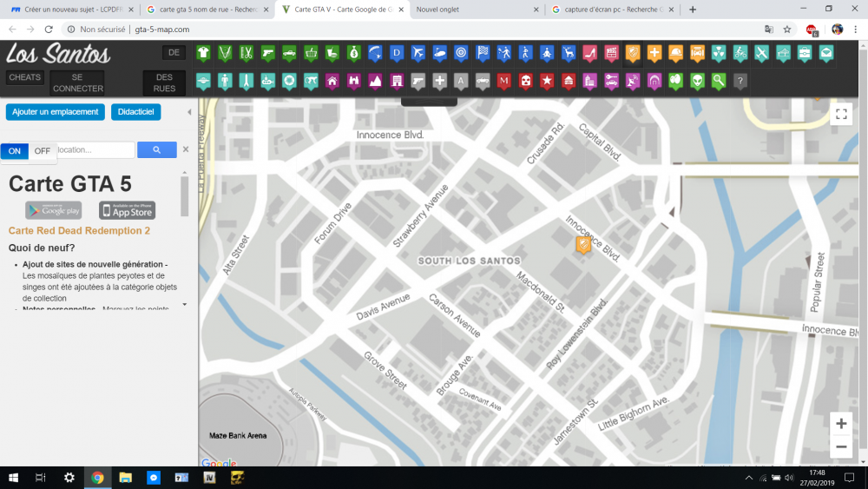Toggle the red wrestler mask filter
This screenshot has width=868, height=489.
(x=525, y=82)
